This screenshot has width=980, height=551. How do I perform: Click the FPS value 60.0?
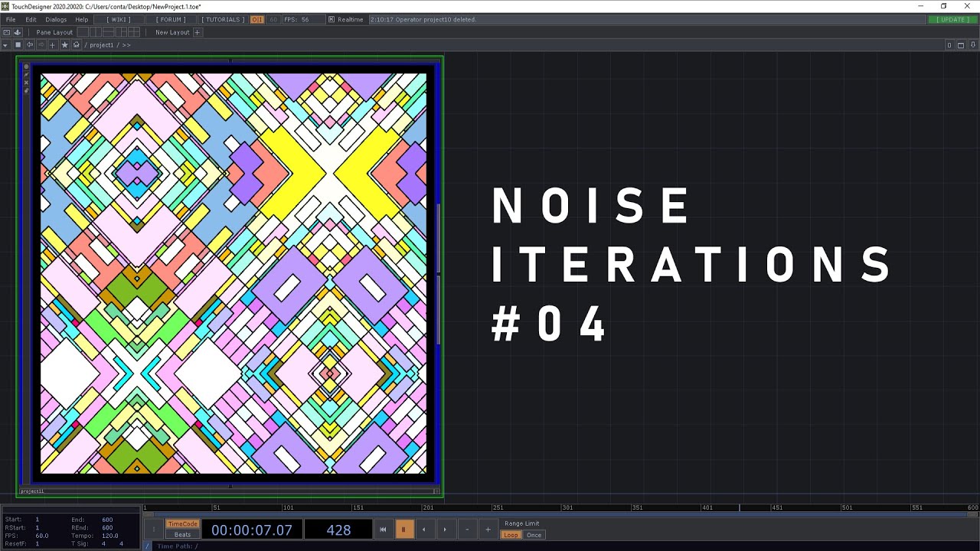(41, 536)
